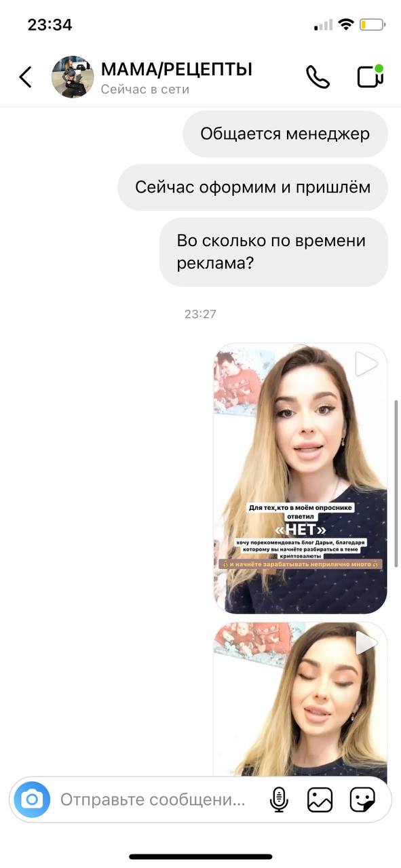Start a video call with camera icon
Screen dimensions: 401x868
tap(370, 76)
